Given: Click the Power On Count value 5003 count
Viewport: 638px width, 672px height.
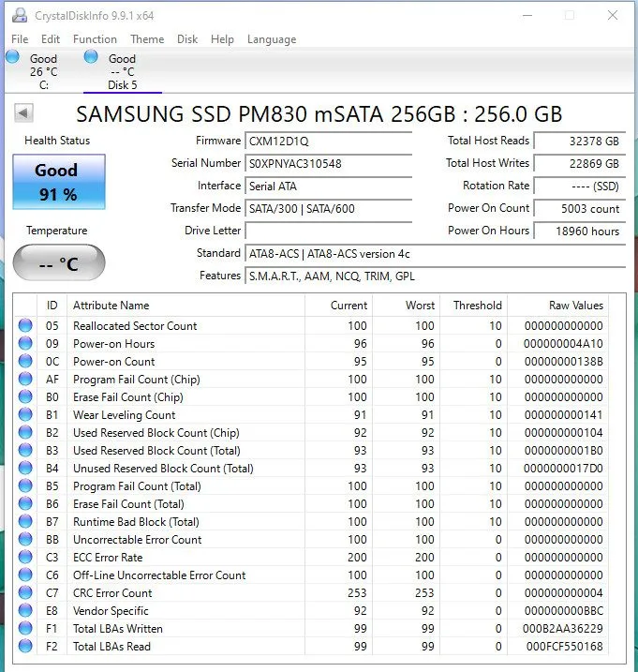Looking at the screenshot, I should point(579,208).
